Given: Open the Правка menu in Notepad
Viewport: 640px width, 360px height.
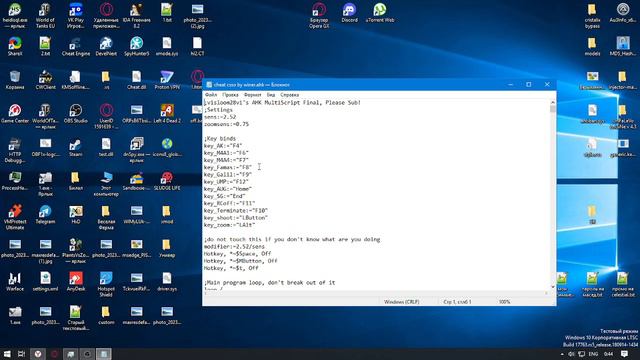Looking at the screenshot, I should click(230, 95).
